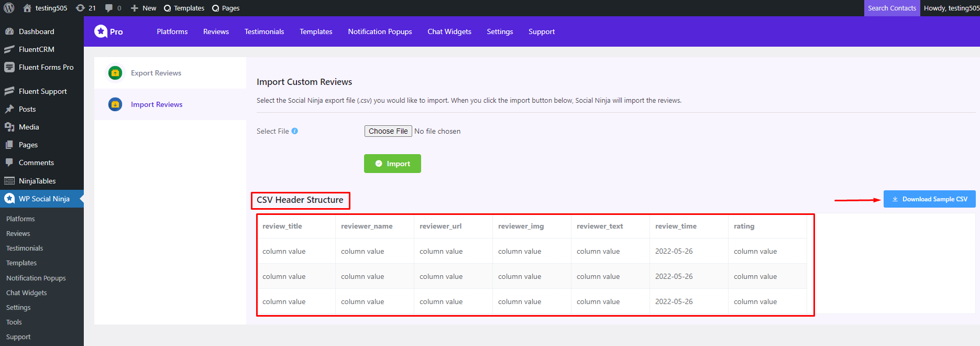Open Notification Popups in sidebar submenu
This screenshot has width=980, height=346.
tap(36, 278)
